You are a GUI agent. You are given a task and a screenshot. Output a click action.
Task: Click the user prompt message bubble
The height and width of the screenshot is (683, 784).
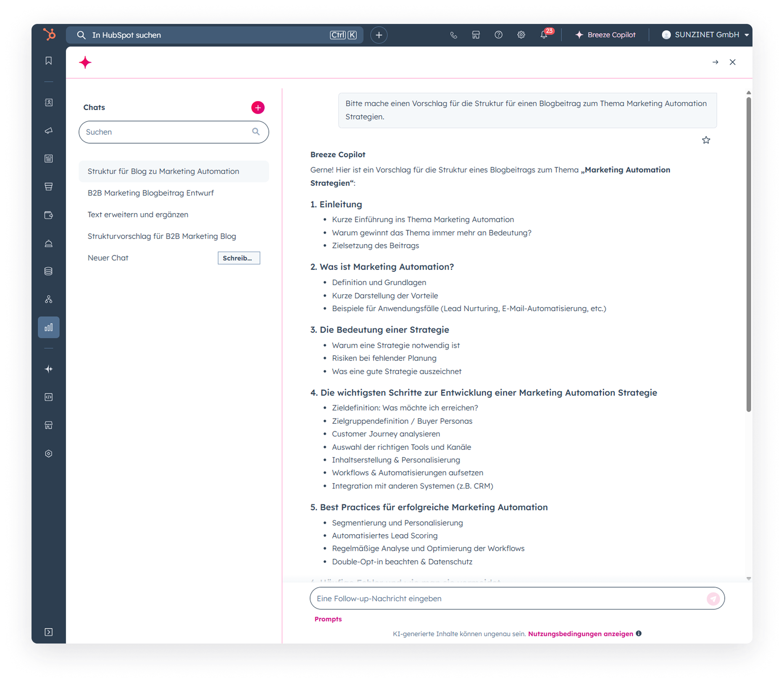(527, 110)
